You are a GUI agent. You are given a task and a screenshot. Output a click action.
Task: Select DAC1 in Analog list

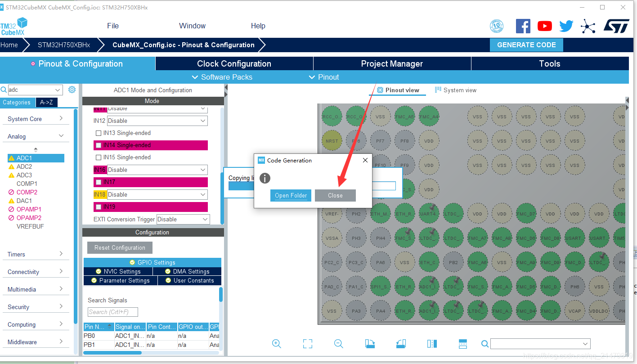click(24, 201)
